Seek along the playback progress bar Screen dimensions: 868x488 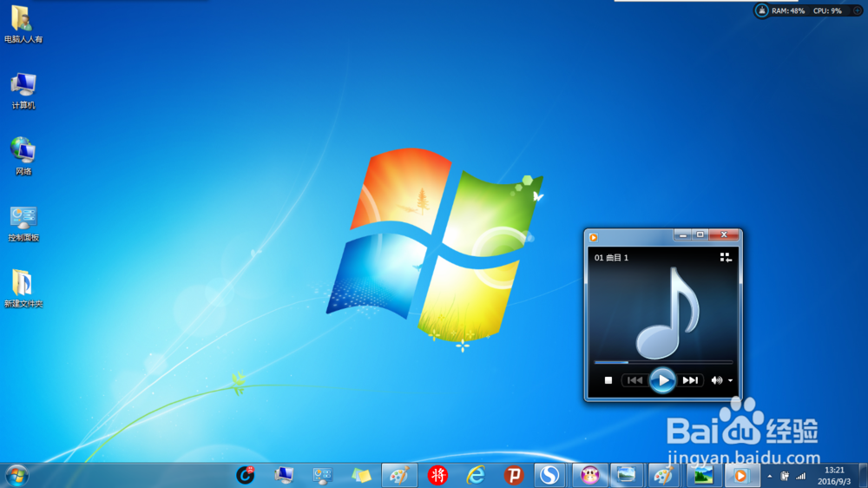663,362
